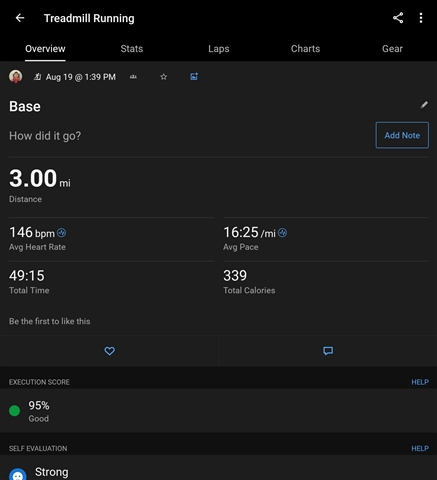The height and width of the screenshot is (480, 437).
Task: Tap the avg pace chart icon
Action: point(282,233)
